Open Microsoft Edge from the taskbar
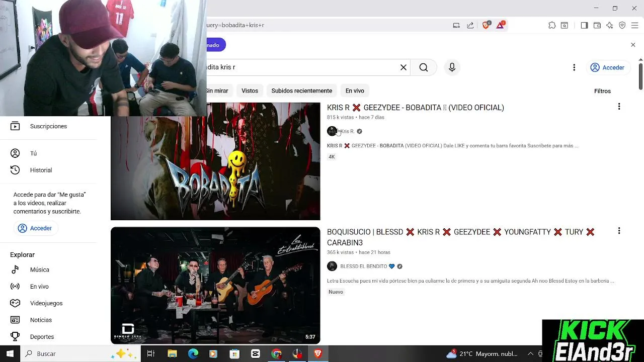The height and width of the screenshot is (362, 644). pos(193,353)
